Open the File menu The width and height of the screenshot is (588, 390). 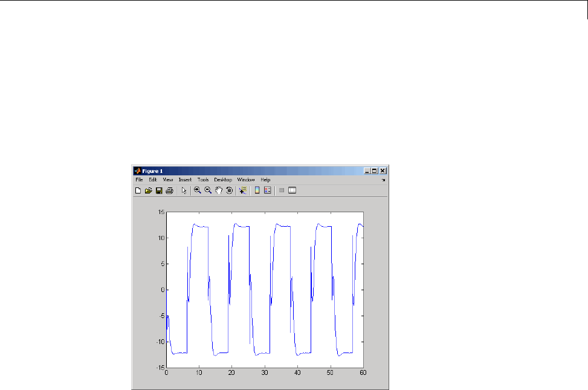pos(139,180)
